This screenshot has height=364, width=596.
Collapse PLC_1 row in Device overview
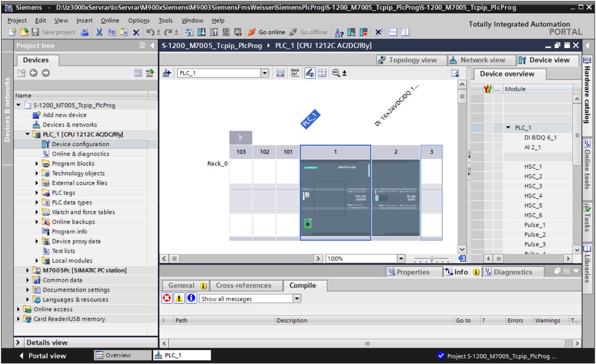coord(508,127)
